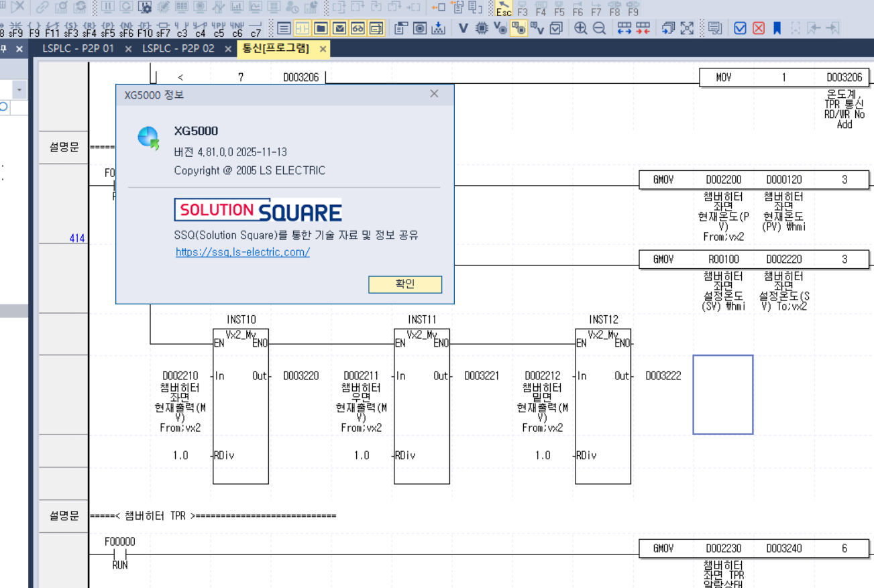Insert set coil with sF3 tool

click(x=71, y=28)
